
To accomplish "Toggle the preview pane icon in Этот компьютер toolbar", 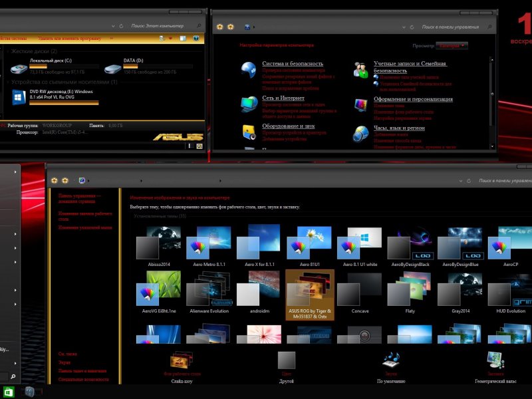I will (183, 39).
